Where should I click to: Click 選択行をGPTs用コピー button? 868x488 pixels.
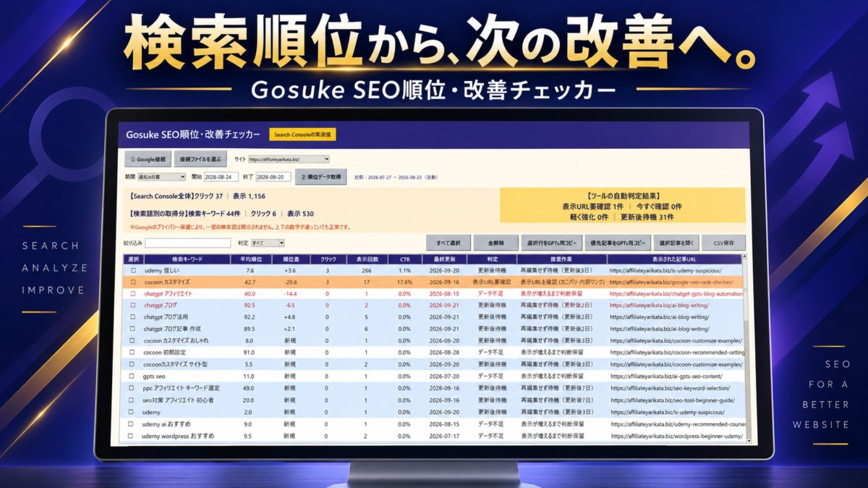click(x=550, y=243)
